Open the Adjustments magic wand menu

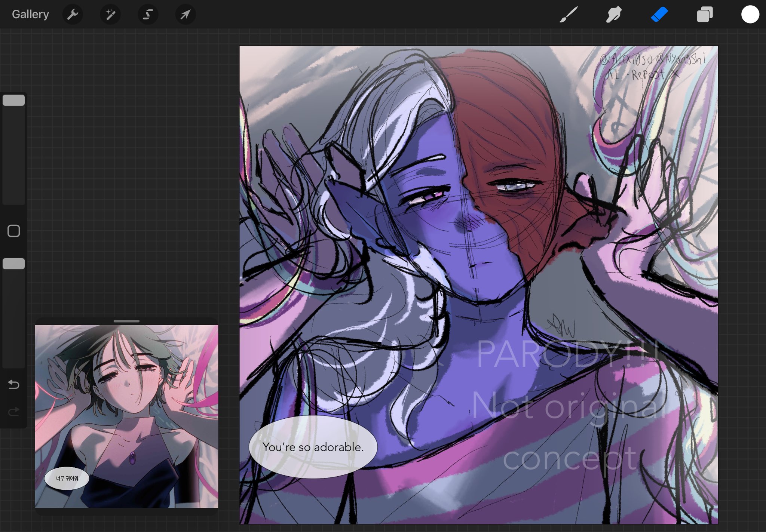[x=110, y=15]
